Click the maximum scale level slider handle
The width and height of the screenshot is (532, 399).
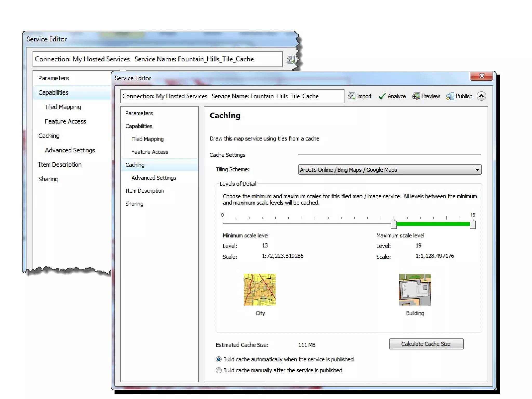click(x=473, y=224)
